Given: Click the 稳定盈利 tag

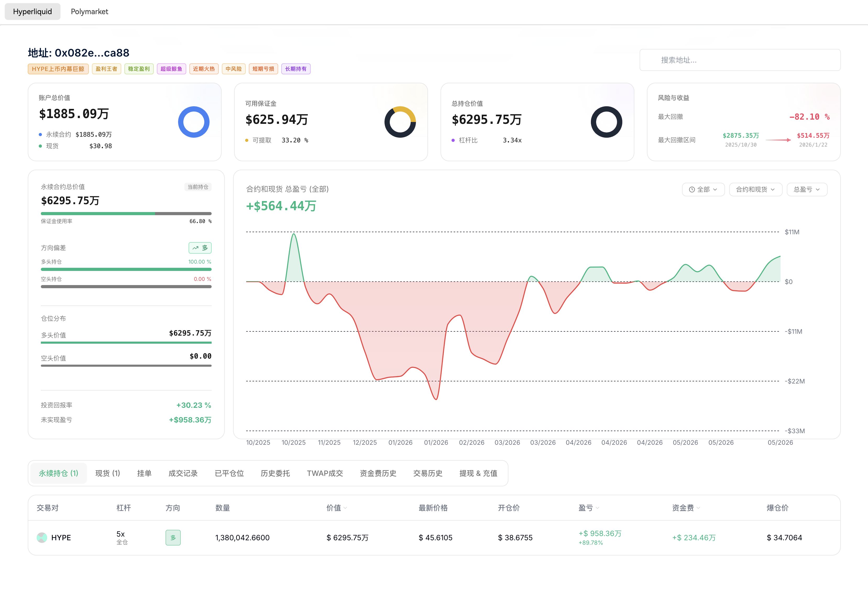Looking at the screenshot, I should point(139,69).
